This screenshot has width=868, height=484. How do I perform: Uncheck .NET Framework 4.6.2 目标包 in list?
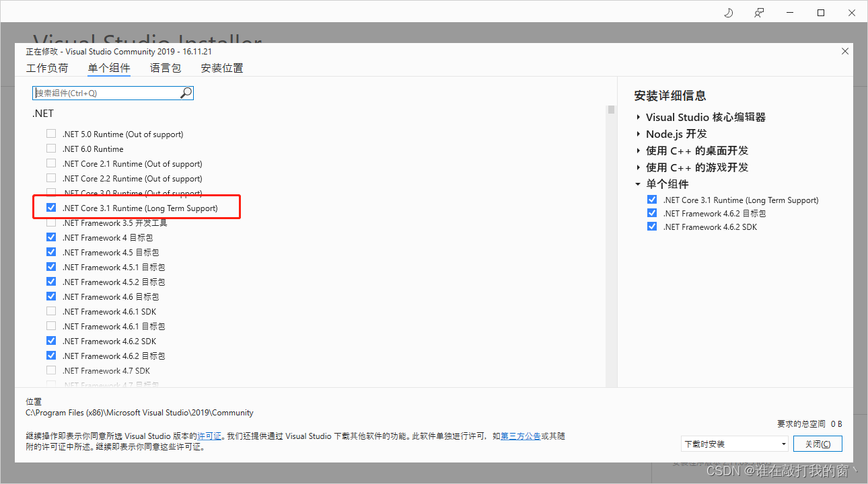51,356
